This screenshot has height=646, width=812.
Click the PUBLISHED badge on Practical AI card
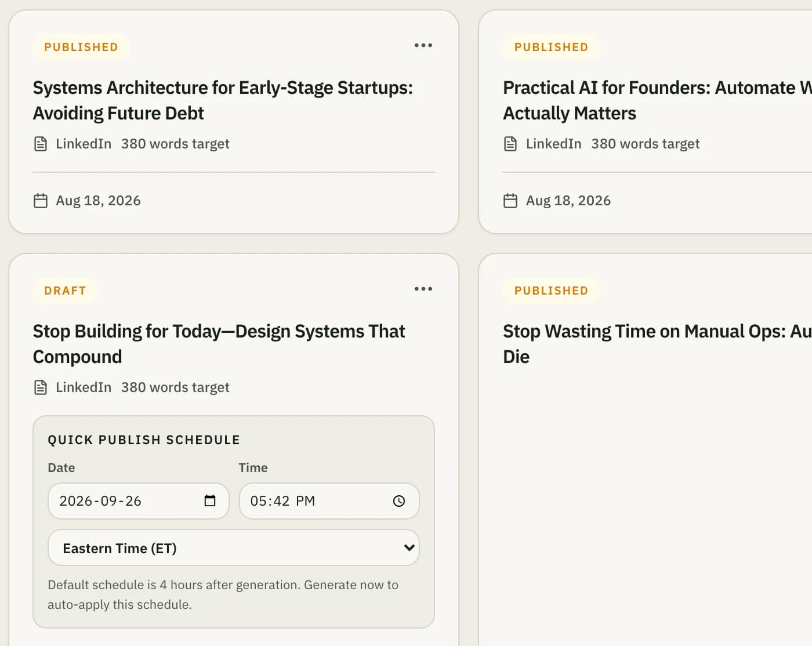pos(552,47)
